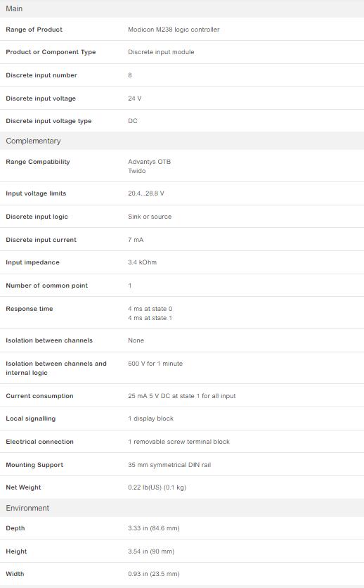Select the Discrete input number row
The height and width of the screenshot is (588, 364).
click(182, 75)
